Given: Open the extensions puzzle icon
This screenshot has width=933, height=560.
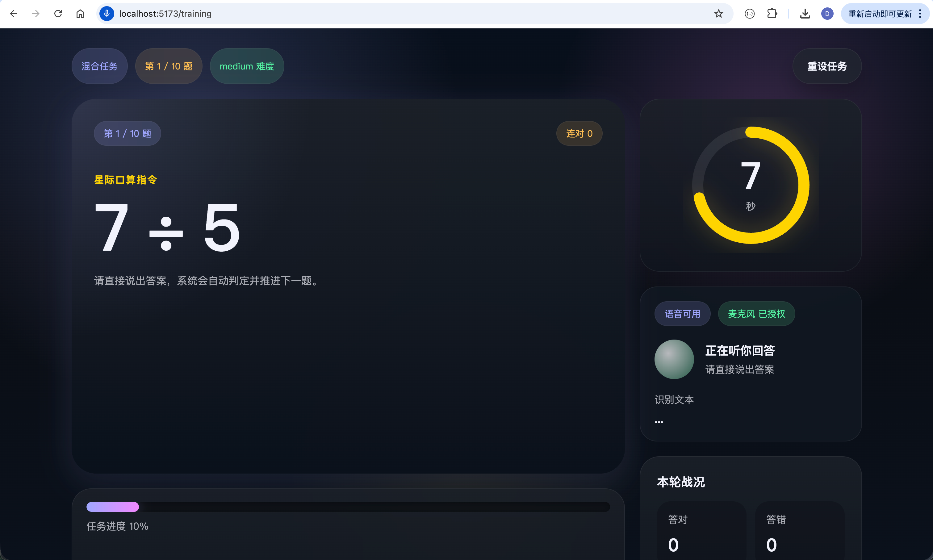Looking at the screenshot, I should [x=772, y=14].
